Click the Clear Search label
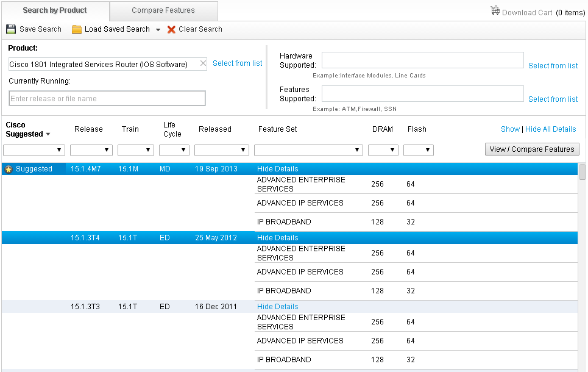 (x=200, y=29)
